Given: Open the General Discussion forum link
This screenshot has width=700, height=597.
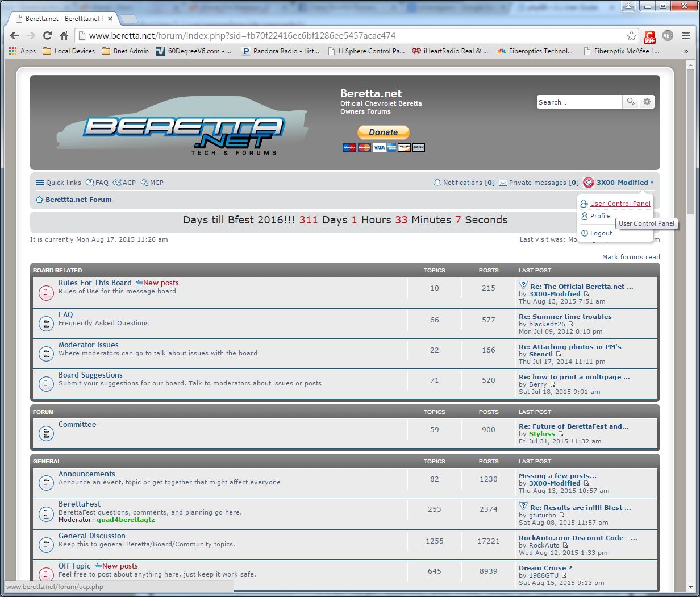Looking at the screenshot, I should [x=92, y=536].
